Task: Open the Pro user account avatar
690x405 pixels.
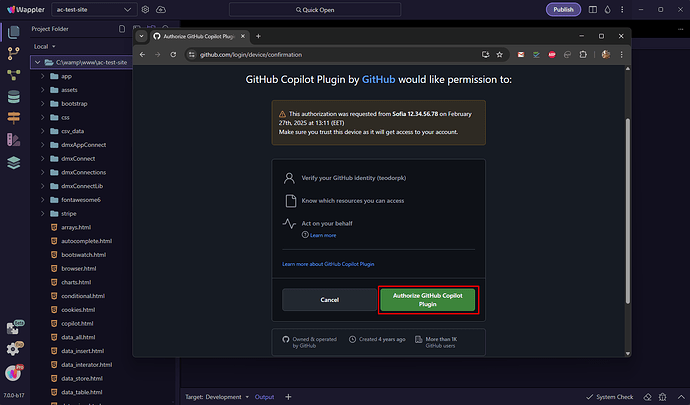Action: [14, 372]
